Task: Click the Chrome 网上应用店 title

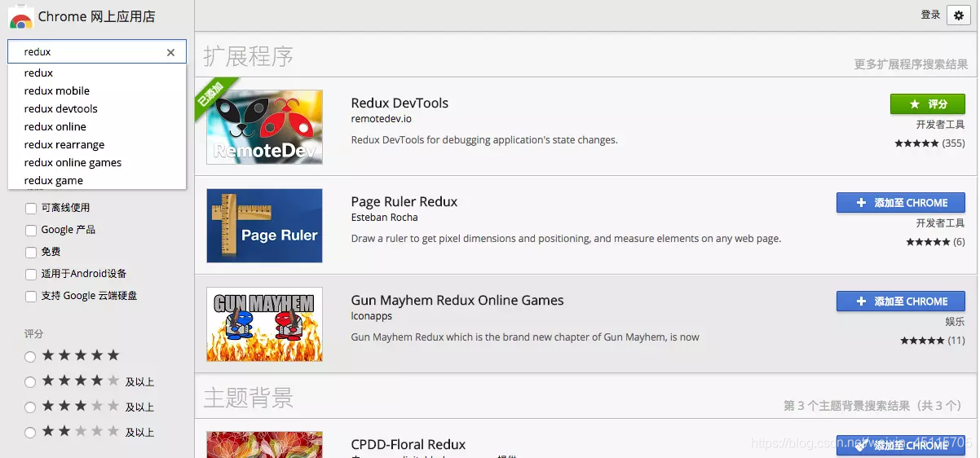Action: (x=96, y=16)
